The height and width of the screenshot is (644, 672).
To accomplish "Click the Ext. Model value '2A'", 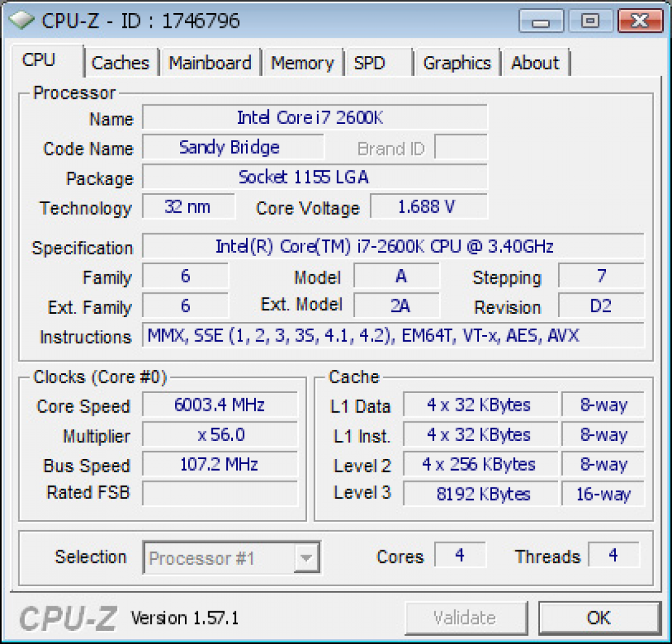I will pyautogui.click(x=396, y=306).
